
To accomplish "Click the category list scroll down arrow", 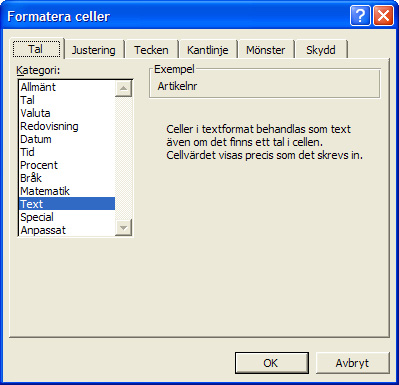I will coord(123,228).
